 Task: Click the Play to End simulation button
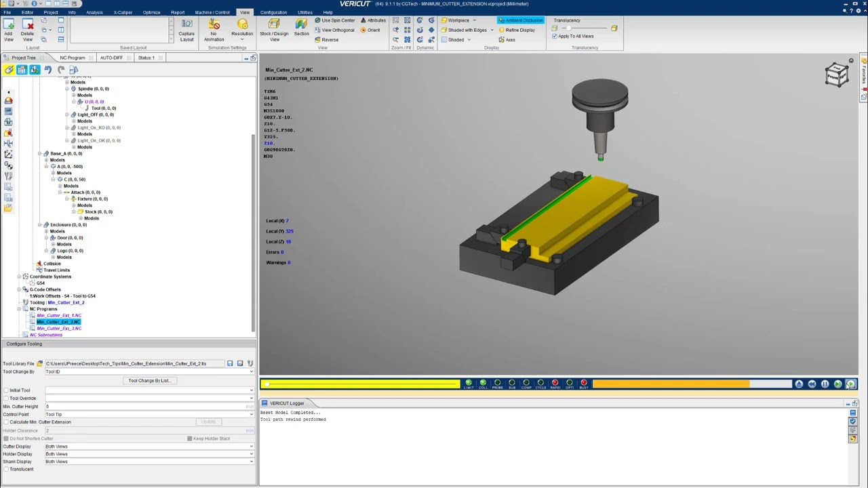coord(850,384)
